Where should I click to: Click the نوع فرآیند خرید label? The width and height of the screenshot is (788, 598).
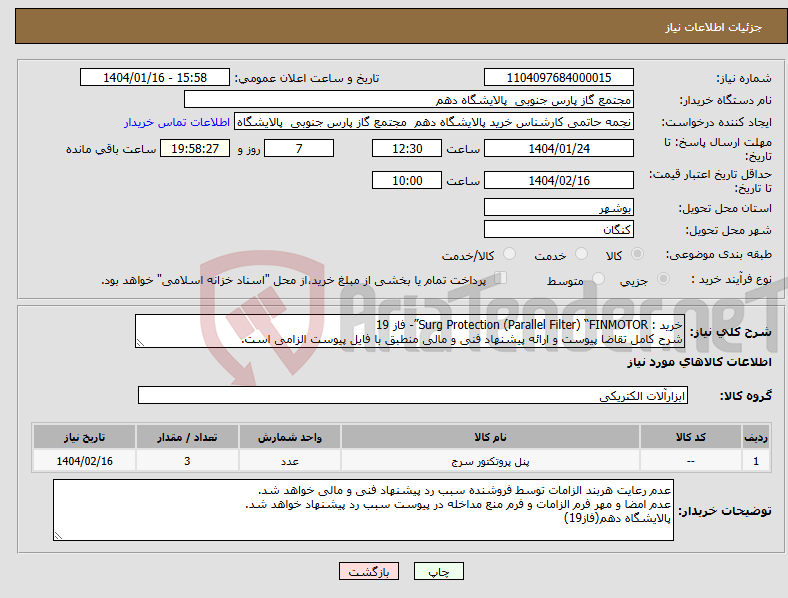pyautogui.click(x=731, y=279)
